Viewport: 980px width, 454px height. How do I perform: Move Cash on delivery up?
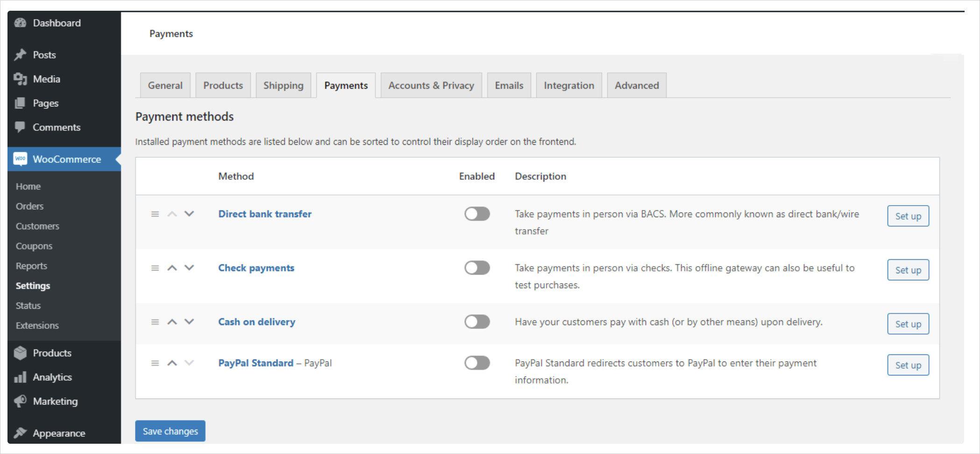[172, 322]
